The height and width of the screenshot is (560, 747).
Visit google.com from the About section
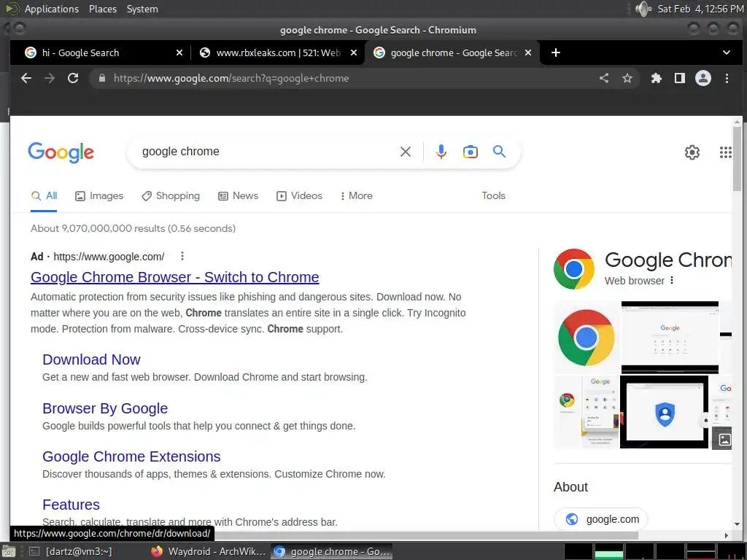click(601, 519)
